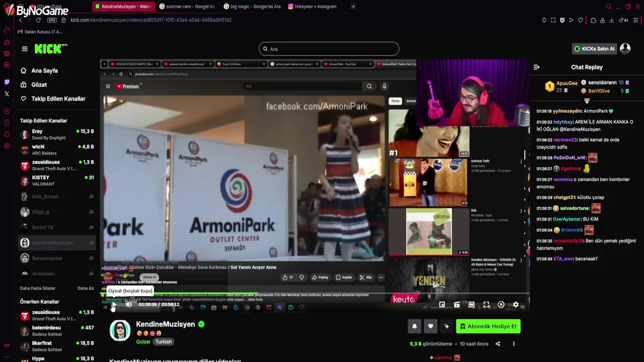
Task: Open Twitch in Opera sidebar
Action: click(7, 82)
